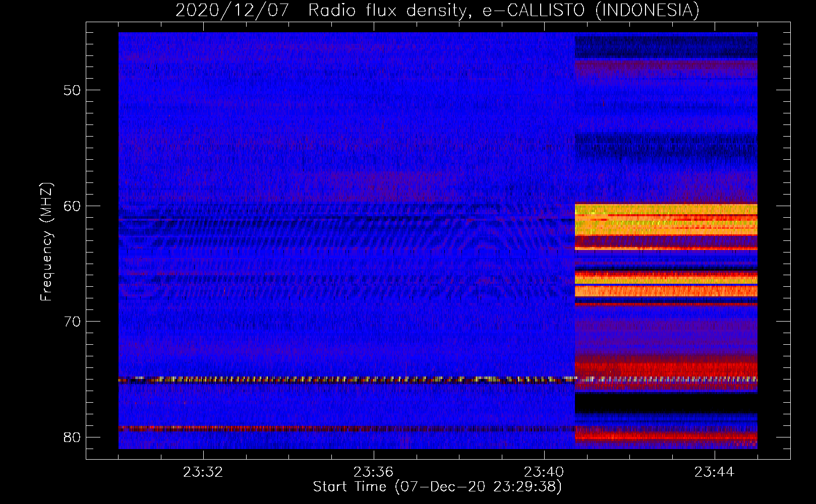The width and height of the screenshot is (816, 504).
Task: Click the plot title "2020/12/07 Radio flux density, e-CALLISTO (INDONESIA)"
Action: pos(437,10)
